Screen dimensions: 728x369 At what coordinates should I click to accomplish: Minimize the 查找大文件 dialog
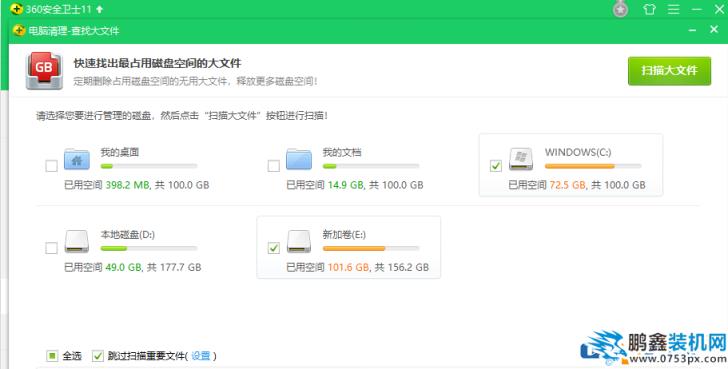[x=692, y=31]
